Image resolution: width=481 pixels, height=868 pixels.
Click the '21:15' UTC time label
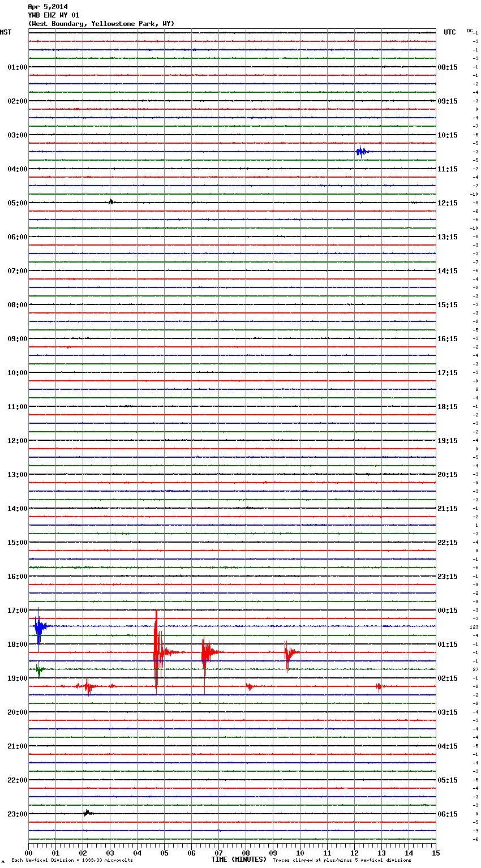pos(448,509)
